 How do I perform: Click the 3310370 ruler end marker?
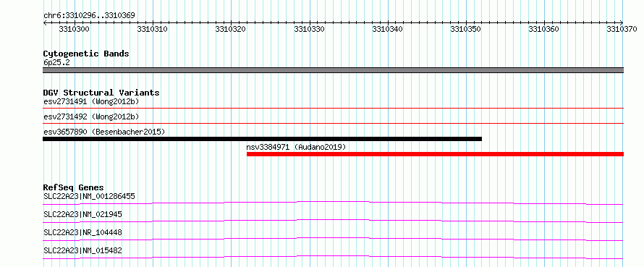tap(622, 29)
